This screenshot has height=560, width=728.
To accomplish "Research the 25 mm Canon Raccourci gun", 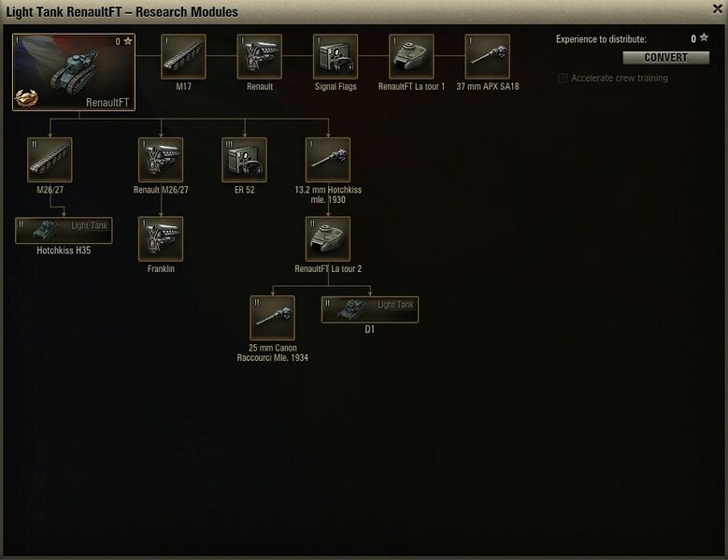I will 272,318.
